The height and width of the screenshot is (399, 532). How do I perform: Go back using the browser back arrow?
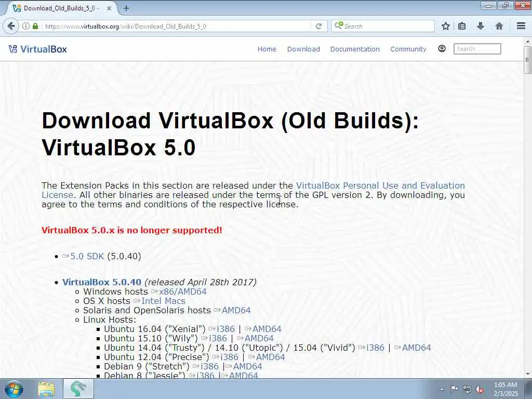point(11,26)
